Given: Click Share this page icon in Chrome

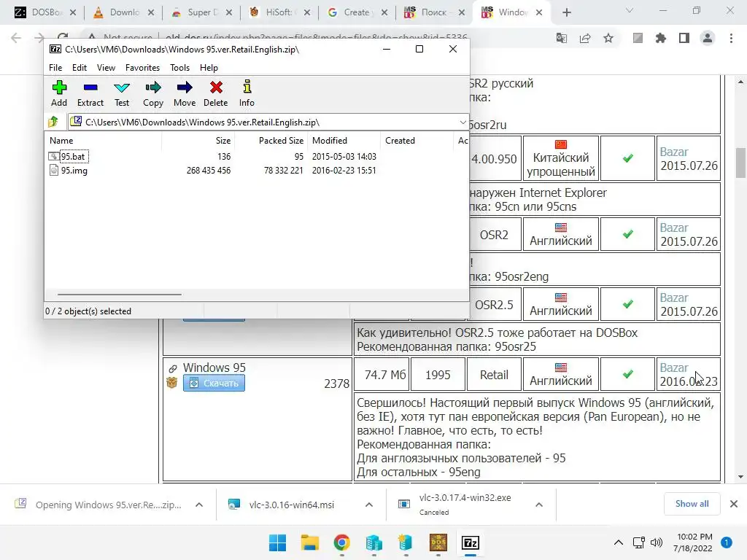Looking at the screenshot, I should 585,38.
